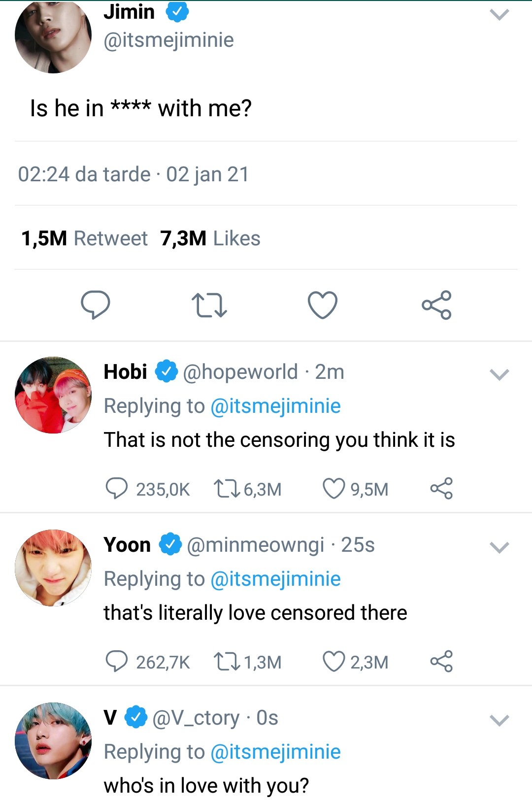Open replies on Yoon's tweet
Viewport: 532px width, 802px height.
click(117, 662)
